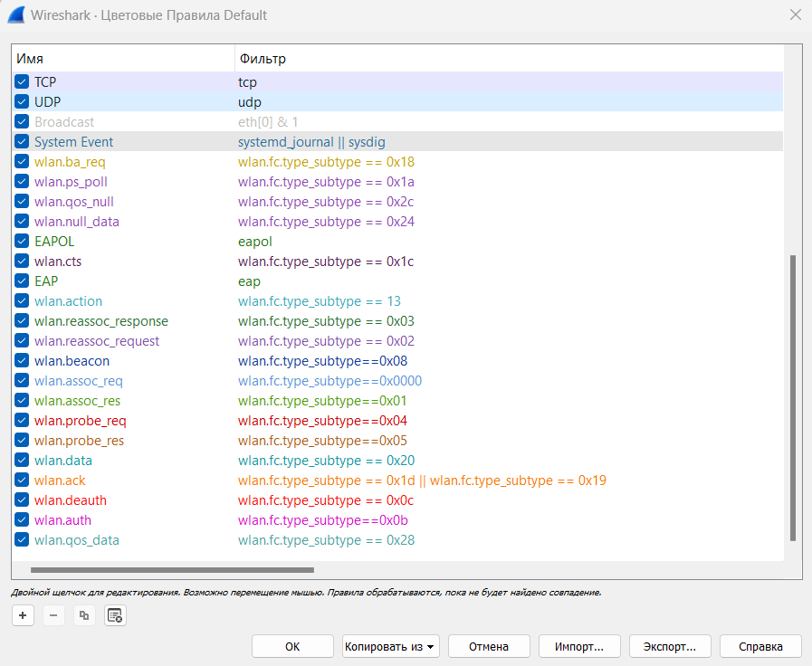812x666 pixels.
Task: Disable the wlan.ba_req rule checkbox
Action: 22,161
